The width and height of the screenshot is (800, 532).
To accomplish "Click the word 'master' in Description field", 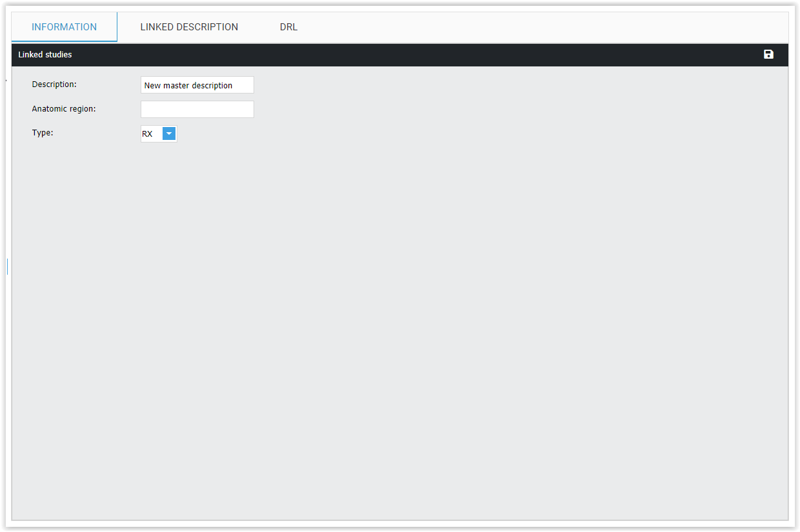I will tap(176, 86).
